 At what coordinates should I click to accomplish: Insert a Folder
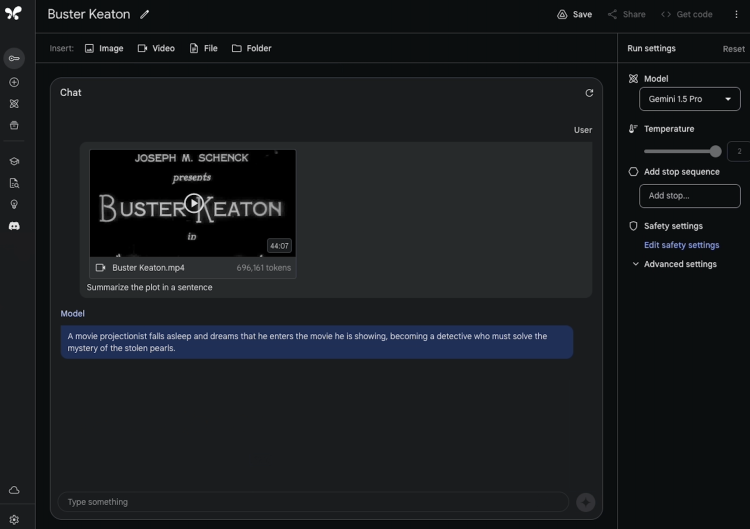coord(252,48)
